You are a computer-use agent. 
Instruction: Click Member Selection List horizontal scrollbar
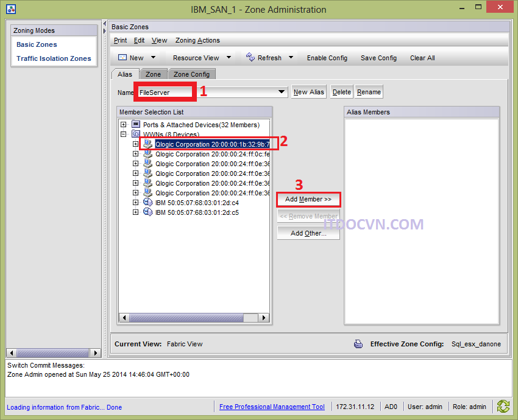pyautogui.click(x=195, y=318)
